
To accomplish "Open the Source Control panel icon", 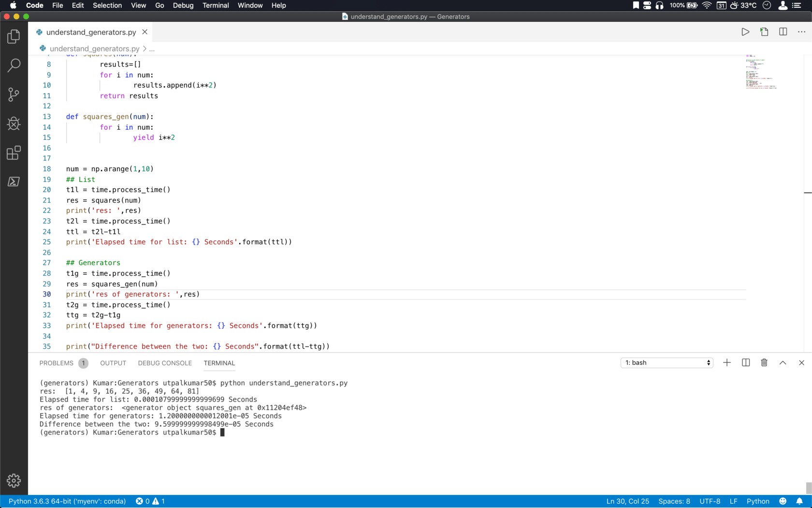I will [14, 95].
